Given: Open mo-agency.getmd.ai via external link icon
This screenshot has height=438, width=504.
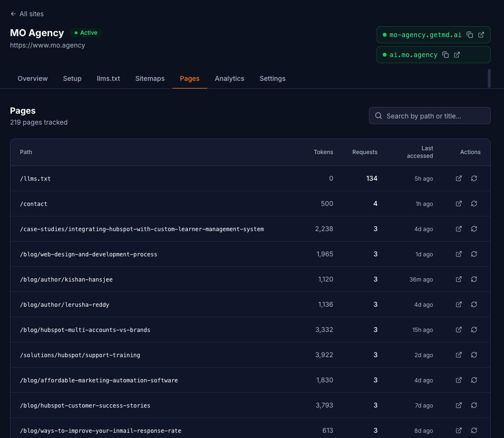Looking at the screenshot, I should point(481,34).
